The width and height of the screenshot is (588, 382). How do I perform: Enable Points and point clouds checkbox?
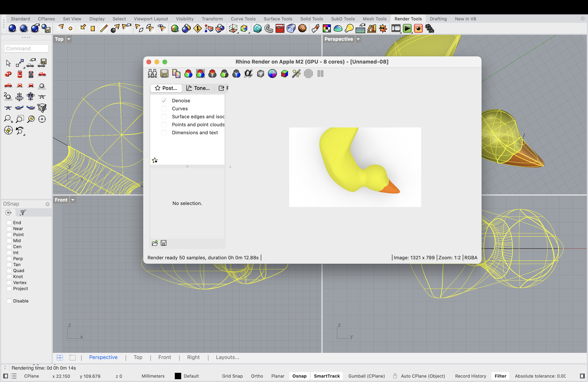tap(164, 125)
